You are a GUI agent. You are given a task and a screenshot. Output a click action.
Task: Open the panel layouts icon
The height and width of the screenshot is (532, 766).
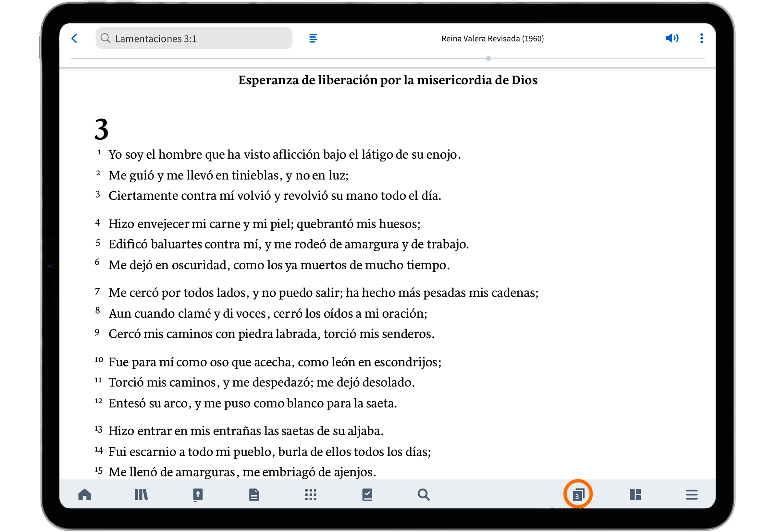(635, 495)
